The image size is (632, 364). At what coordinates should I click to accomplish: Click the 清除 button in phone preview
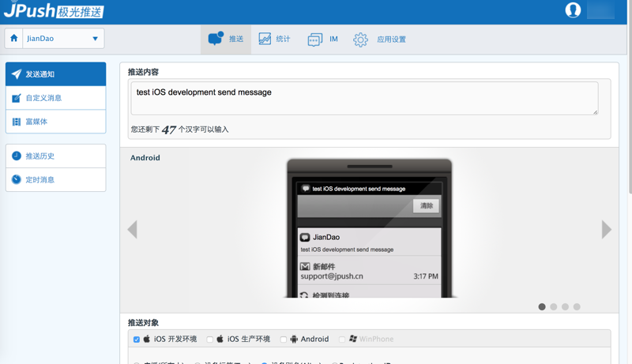pyautogui.click(x=426, y=206)
